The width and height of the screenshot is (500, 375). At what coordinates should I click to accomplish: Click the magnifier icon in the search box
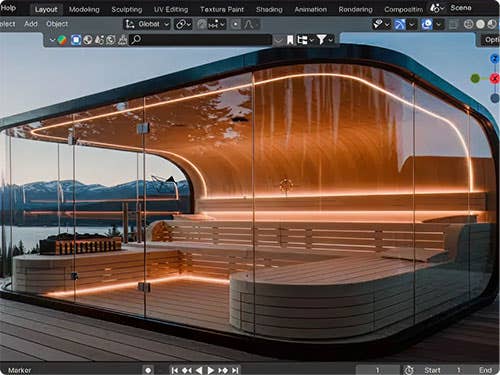coord(136,40)
